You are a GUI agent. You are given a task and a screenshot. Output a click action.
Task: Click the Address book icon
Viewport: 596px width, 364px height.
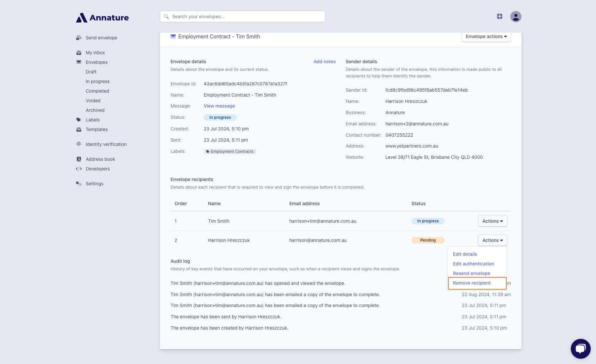click(x=79, y=159)
